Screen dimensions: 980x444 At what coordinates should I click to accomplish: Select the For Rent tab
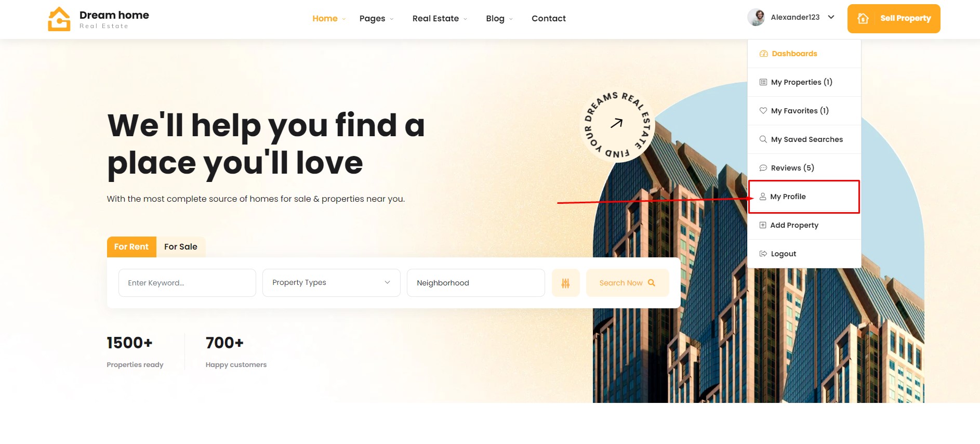pyautogui.click(x=131, y=247)
